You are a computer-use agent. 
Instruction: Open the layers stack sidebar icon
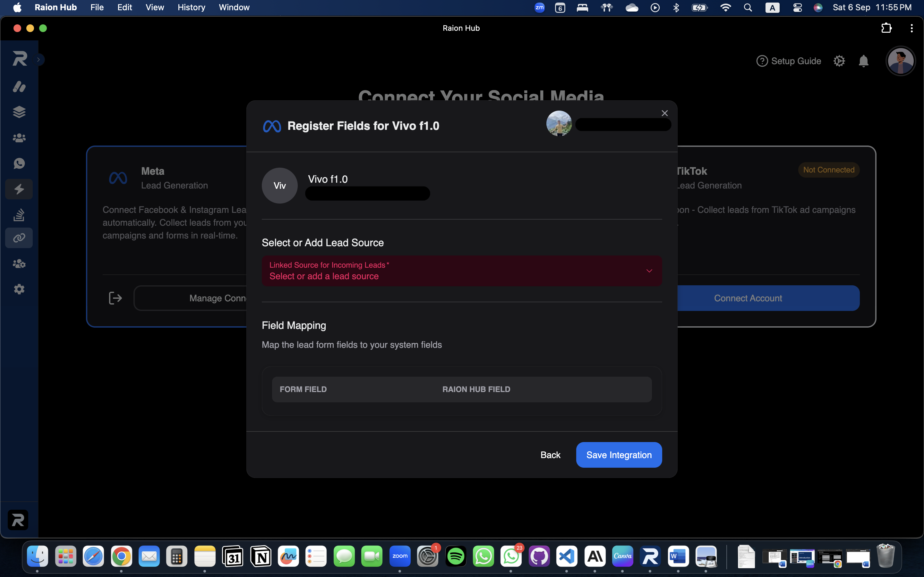[x=19, y=112]
